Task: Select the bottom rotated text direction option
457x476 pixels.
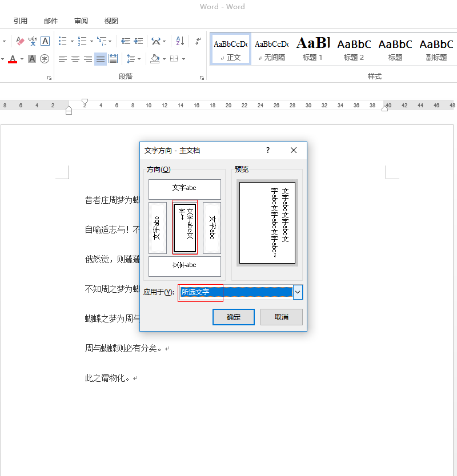Action: (x=185, y=266)
